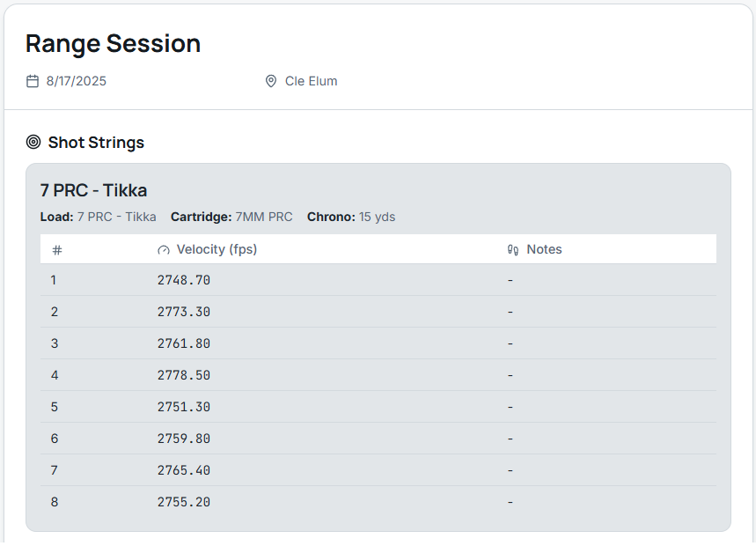Click the # column header
The image size is (756, 546).
(x=57, y=250)
